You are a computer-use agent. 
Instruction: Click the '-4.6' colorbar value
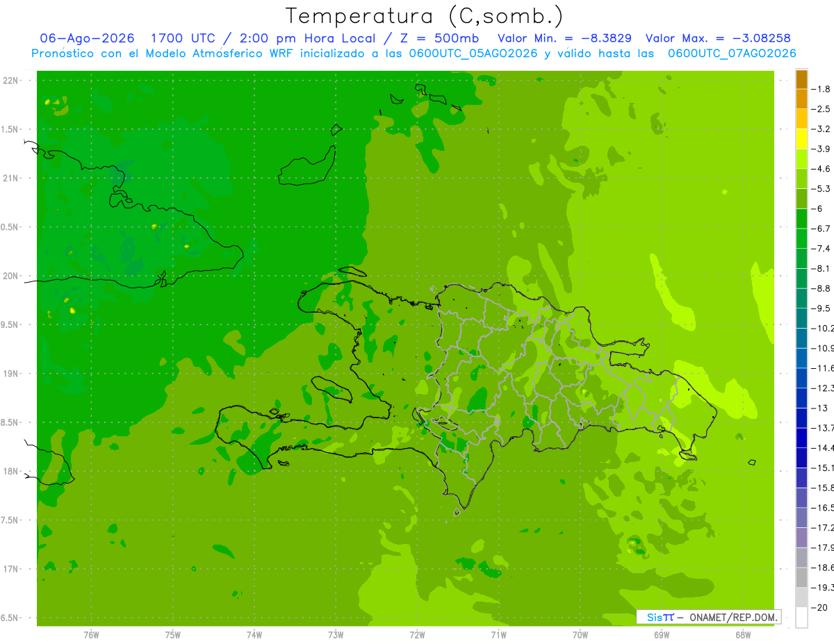pyautogui.click(x=820, y=169)
